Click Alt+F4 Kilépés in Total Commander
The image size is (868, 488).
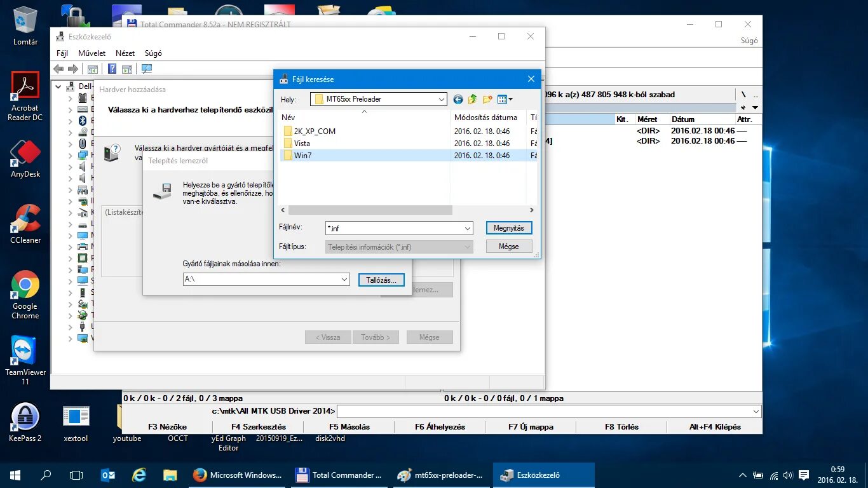715,427
